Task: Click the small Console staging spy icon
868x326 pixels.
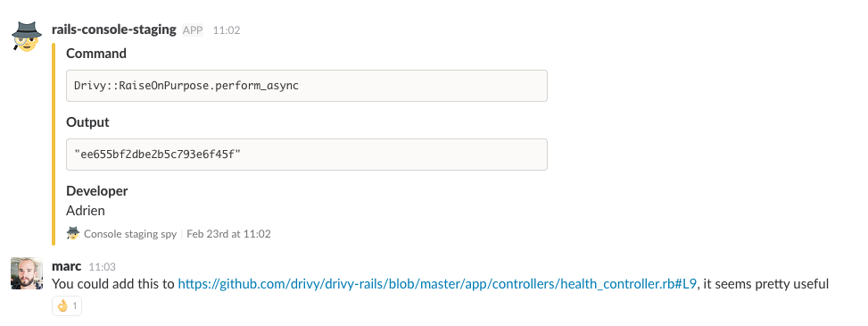Action: point(73,233)
